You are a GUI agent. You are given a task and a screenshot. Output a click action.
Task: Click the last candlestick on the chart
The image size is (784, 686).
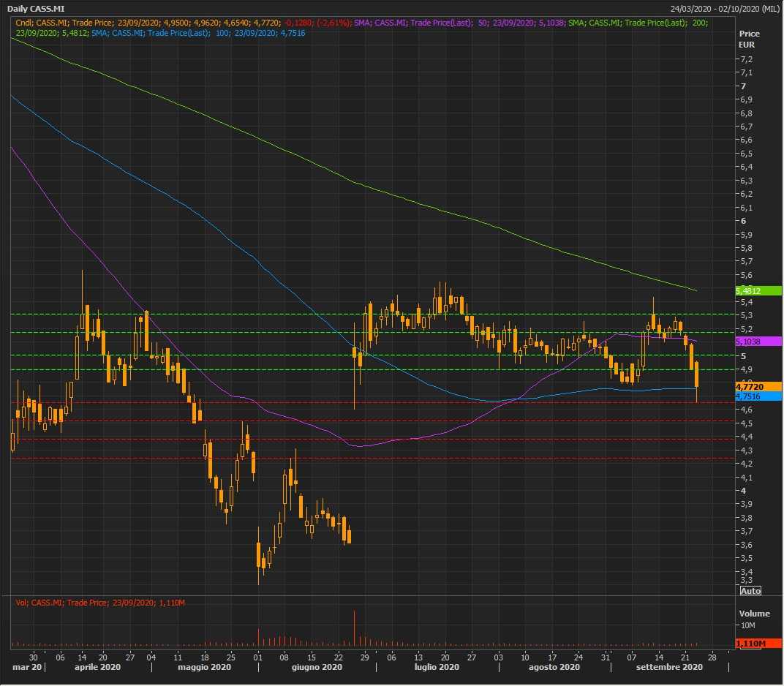pyautogui.click(x=696, y=374)
